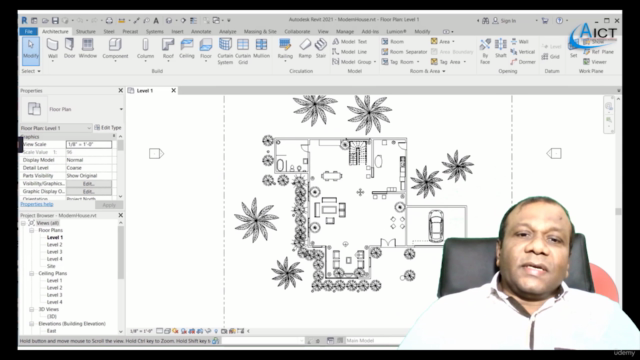The width and height of the screenshot is (640, 360).
Task: Go to the Manage ribbon tab
Action: pos(345,31)
